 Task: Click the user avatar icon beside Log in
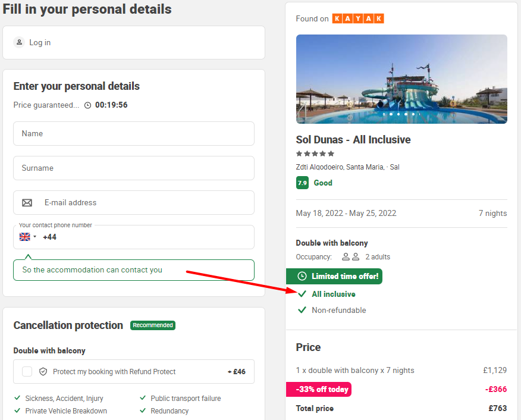(19, 42)
